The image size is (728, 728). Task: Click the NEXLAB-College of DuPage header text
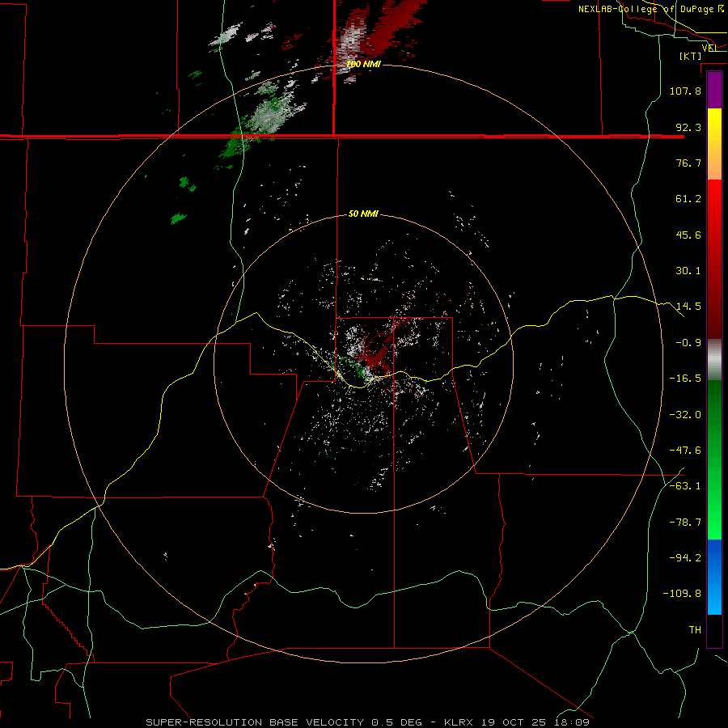(x=645, y=9)
